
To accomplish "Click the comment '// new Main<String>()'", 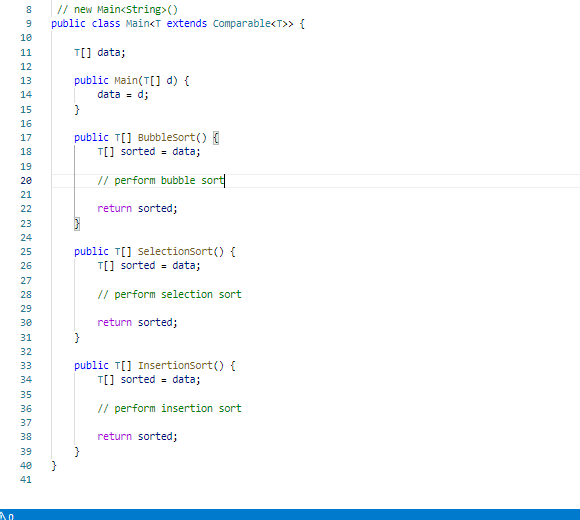I will tap(117, 10).
